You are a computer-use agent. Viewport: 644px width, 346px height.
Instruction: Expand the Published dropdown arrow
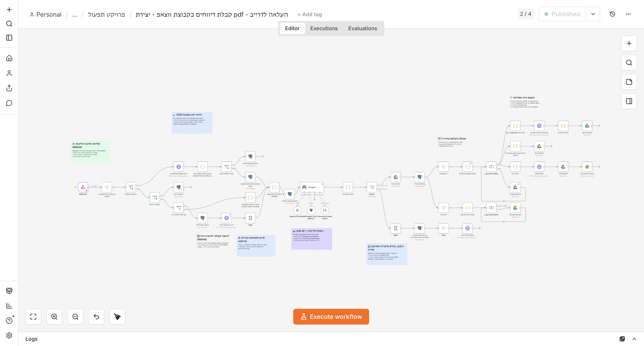(x=593, y=14)
